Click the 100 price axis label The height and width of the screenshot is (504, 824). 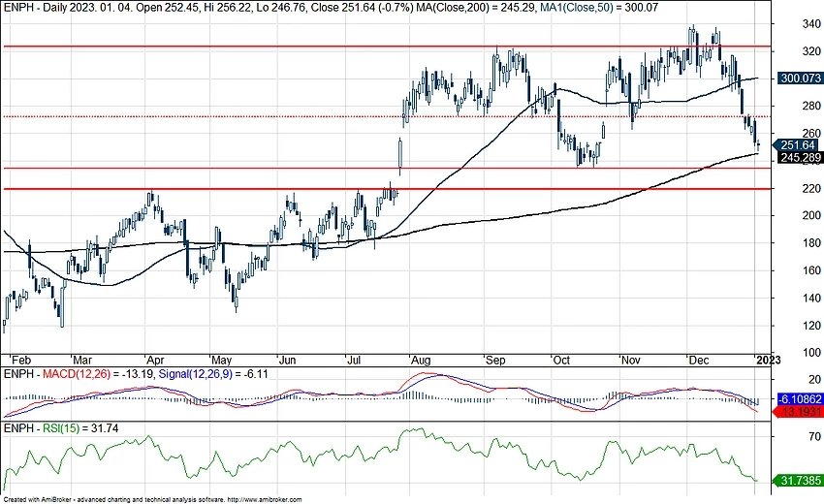(811, 353)
